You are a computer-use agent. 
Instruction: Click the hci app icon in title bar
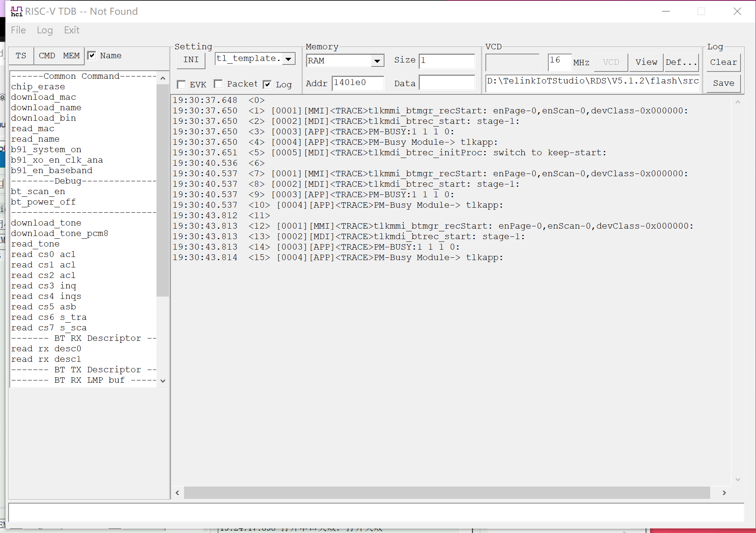pyautogui.click(x=16, y=11)
